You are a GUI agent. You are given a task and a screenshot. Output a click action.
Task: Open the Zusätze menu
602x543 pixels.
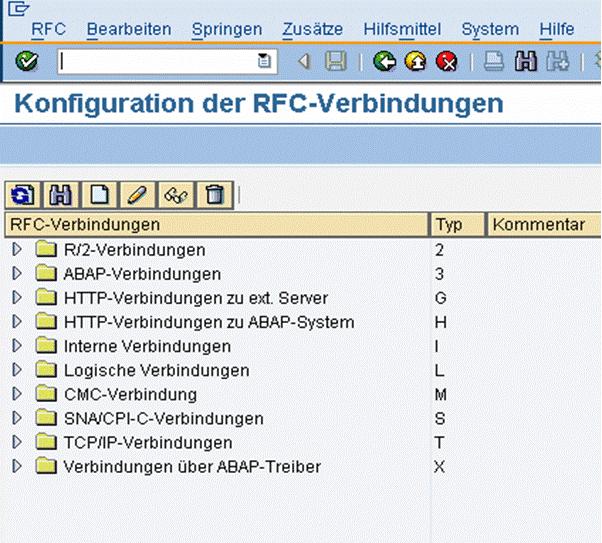(313, 29)
